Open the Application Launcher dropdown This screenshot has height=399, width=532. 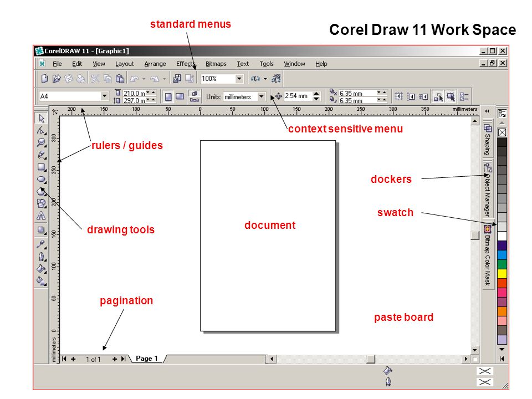[265, 79]
